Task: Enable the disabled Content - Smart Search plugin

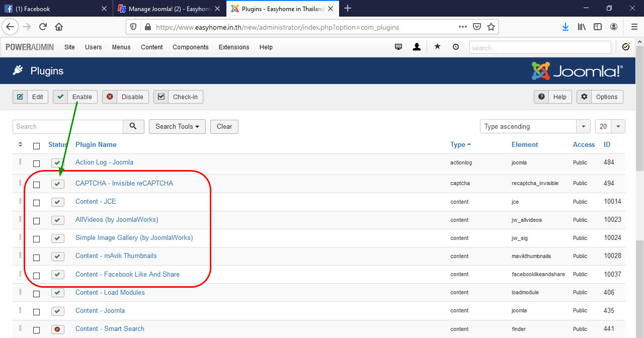Action: pos(57,329)
